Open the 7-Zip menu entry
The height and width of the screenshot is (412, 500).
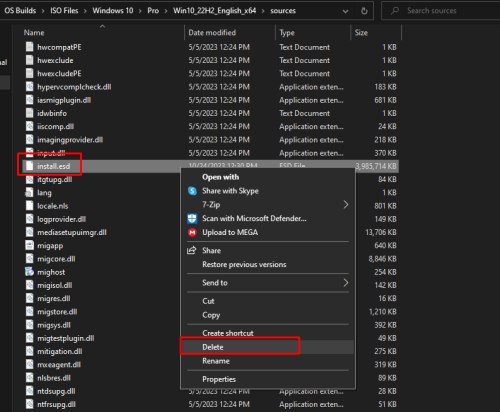(x=268, y=205)
